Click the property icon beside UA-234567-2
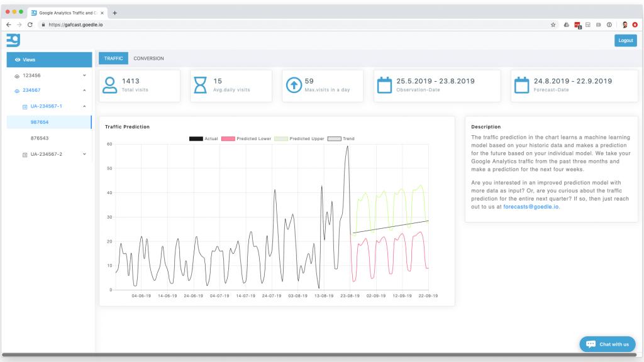 click(25, 155)
